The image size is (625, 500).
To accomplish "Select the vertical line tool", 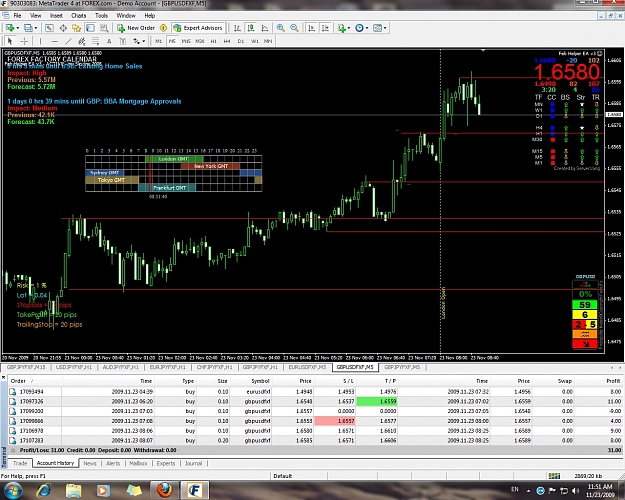I will [40, 41].
